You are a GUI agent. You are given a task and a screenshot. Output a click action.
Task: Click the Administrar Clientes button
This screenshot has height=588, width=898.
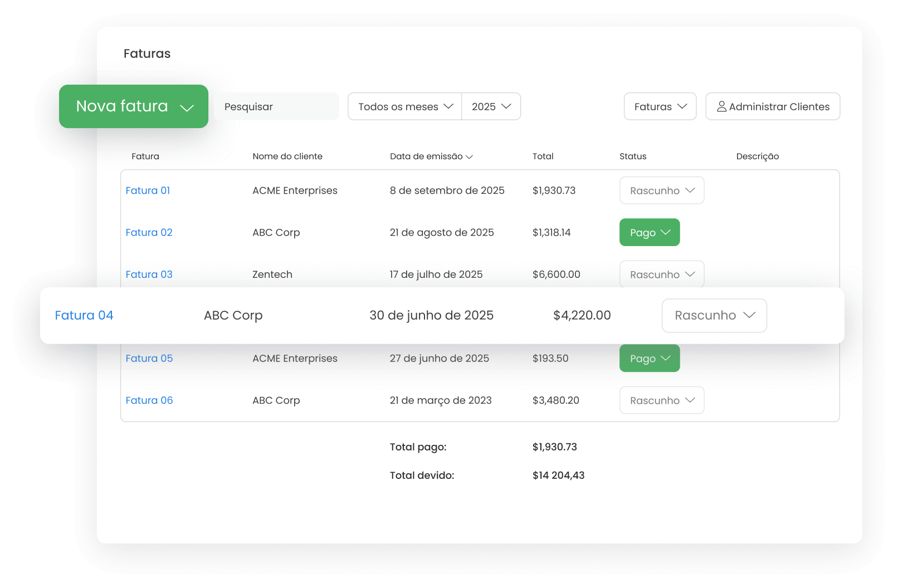point(773,106)
